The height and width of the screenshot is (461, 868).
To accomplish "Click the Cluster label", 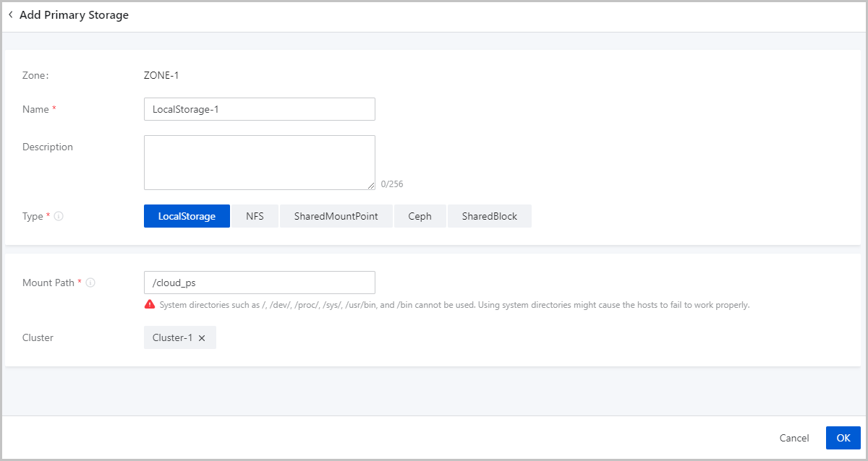I will (38, 337).
